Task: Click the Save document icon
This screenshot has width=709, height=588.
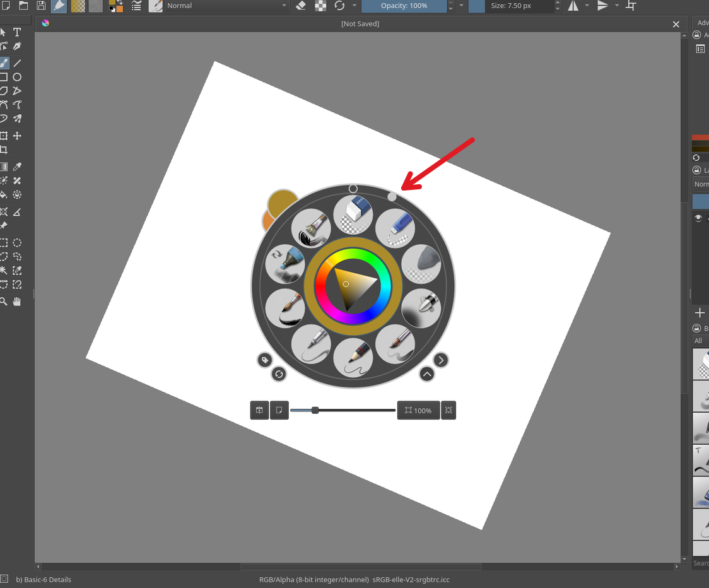Action: (x=41, y=6)
